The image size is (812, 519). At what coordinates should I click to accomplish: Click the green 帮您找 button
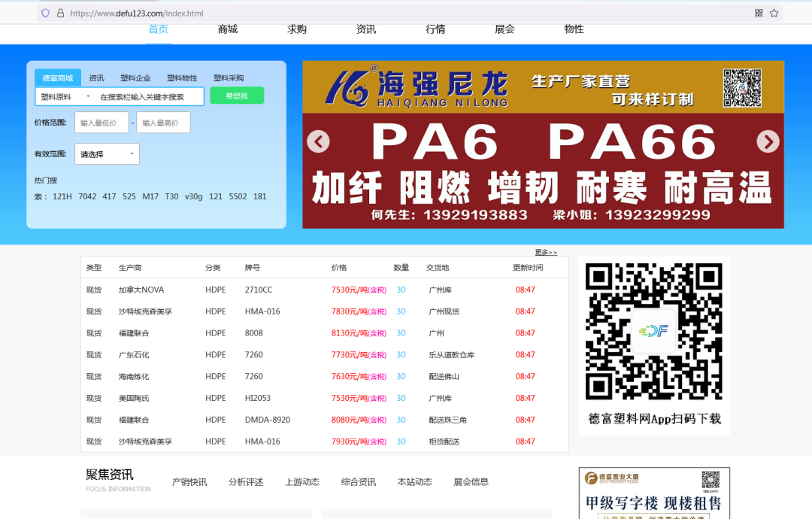click(237, 96)
